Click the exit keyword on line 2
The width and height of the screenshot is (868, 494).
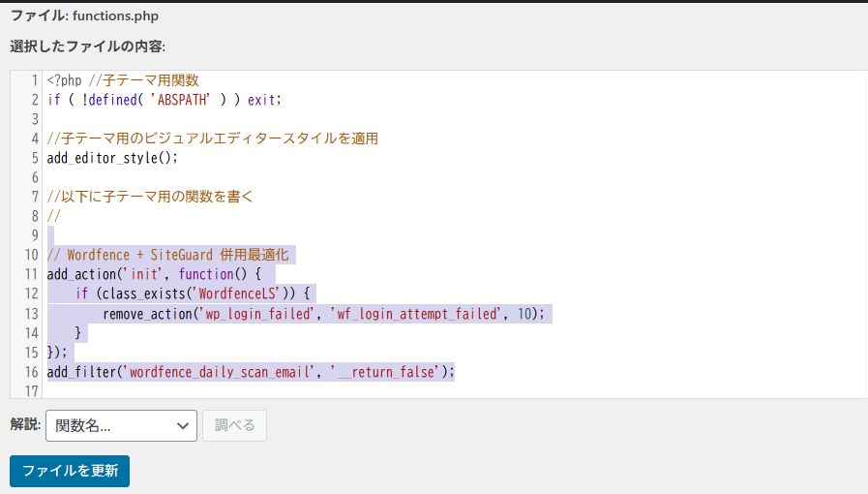(x=262, y=100)
